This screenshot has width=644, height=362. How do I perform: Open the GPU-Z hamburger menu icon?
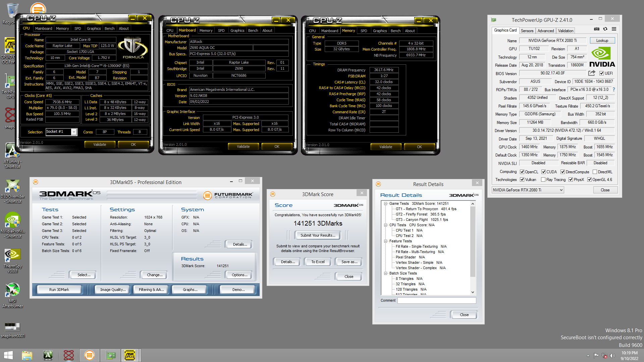tap(614, 29)
